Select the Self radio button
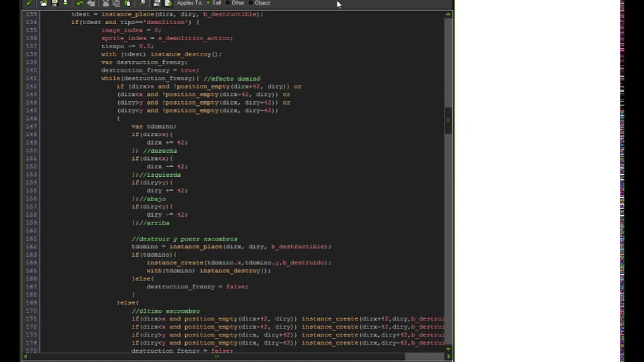This screenshot has height=362, width=644. point(208,3)
